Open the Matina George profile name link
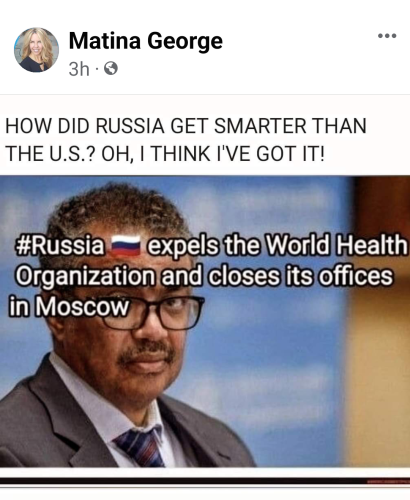Image resolution: width=410 pixels, height=500 pixels. [x=146, y=41]
